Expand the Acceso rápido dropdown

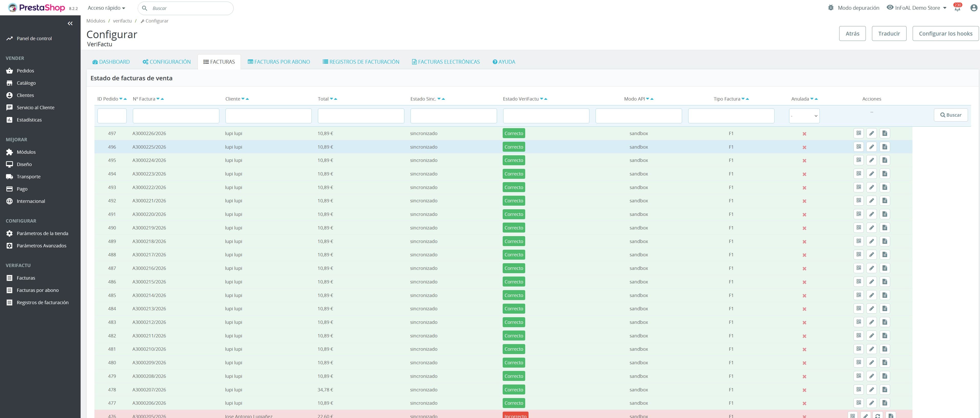[x=106, y=8]
